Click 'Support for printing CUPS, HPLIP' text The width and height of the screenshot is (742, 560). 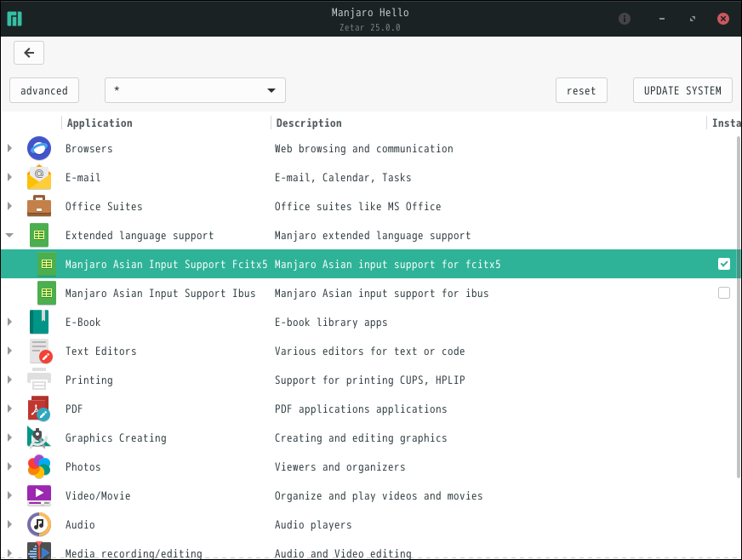[x=369, y=380]
